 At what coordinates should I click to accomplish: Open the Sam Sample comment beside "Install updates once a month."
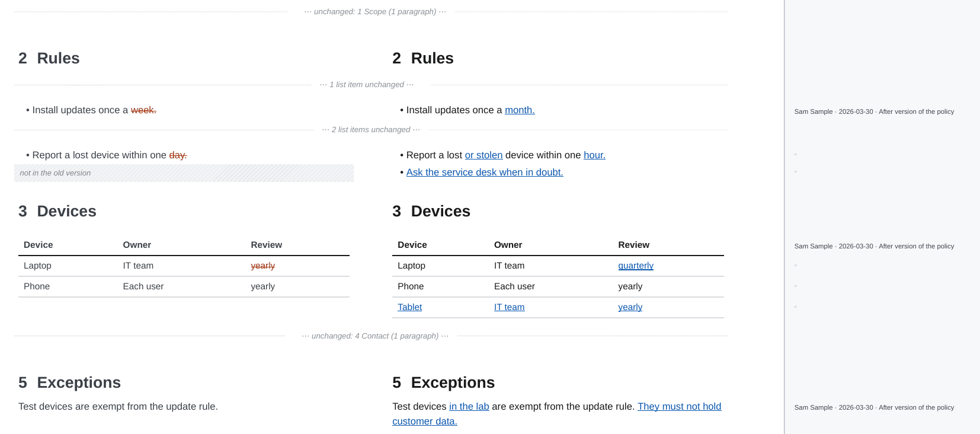click(x=874, y=111)
